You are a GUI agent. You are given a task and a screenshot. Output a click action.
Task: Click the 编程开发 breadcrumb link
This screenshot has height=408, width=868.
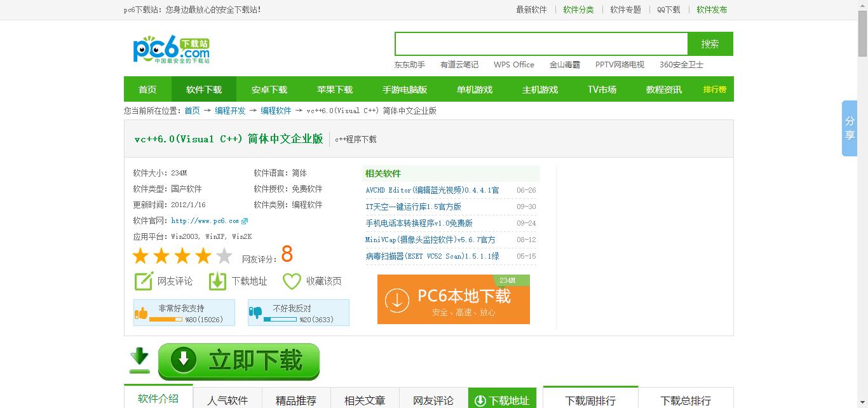230,111
